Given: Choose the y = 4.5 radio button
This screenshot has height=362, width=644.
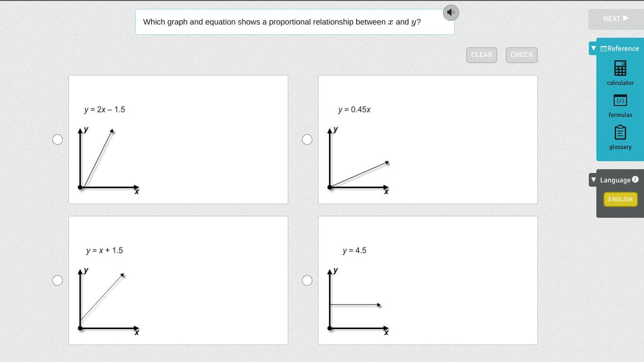Looking at the screenshot, I should (x=307, y=280).
